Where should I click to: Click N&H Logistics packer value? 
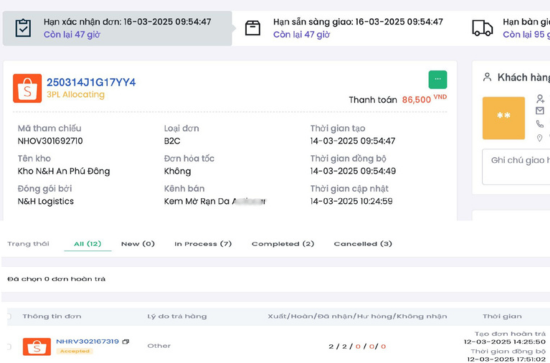[x=46, y=201]
